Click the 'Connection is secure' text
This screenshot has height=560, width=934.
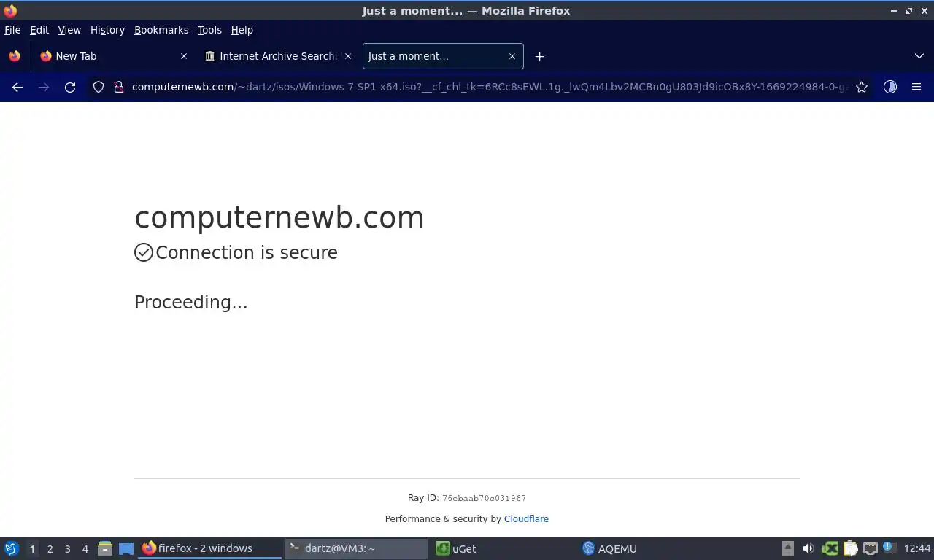[247, 252]
